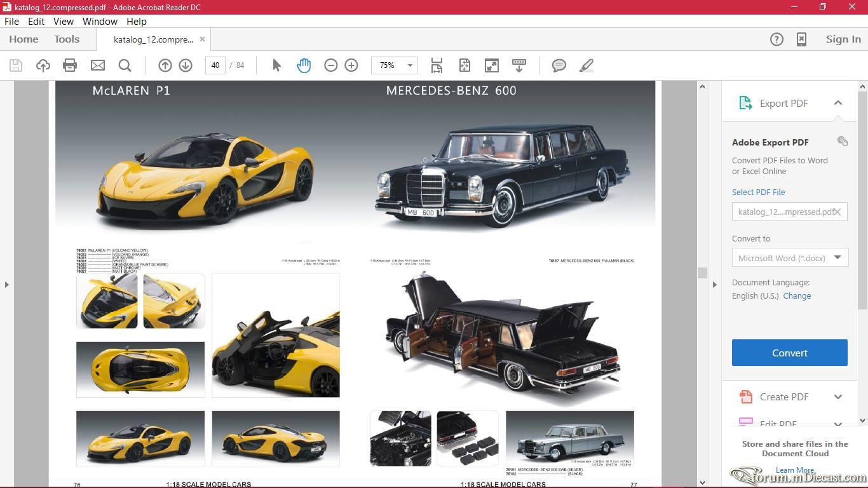Open the Help menu

[x=137, y=21]
